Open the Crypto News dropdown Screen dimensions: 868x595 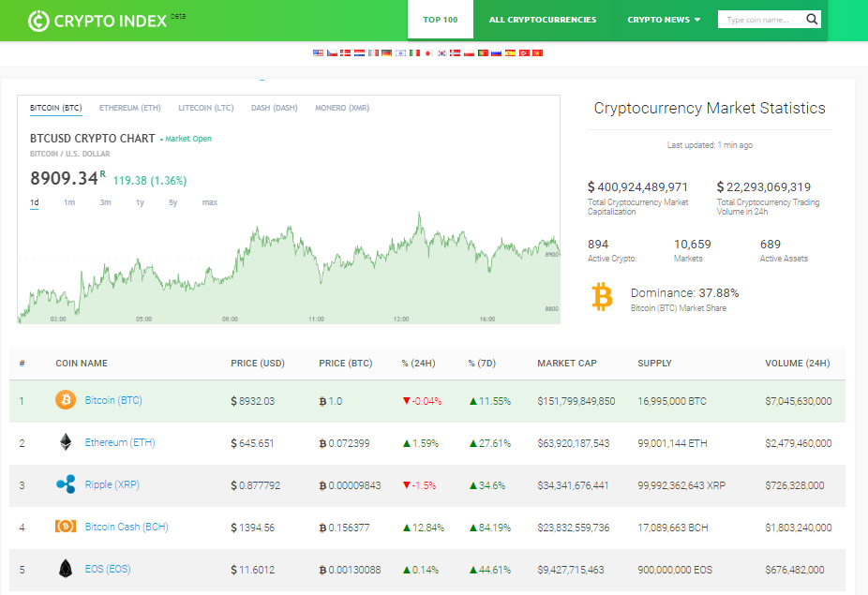point(664,20)
